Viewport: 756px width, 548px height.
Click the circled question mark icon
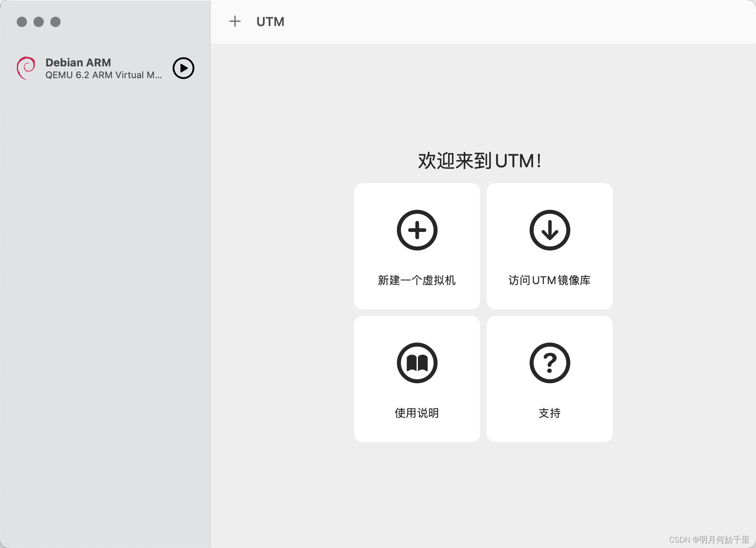point(550,363)
